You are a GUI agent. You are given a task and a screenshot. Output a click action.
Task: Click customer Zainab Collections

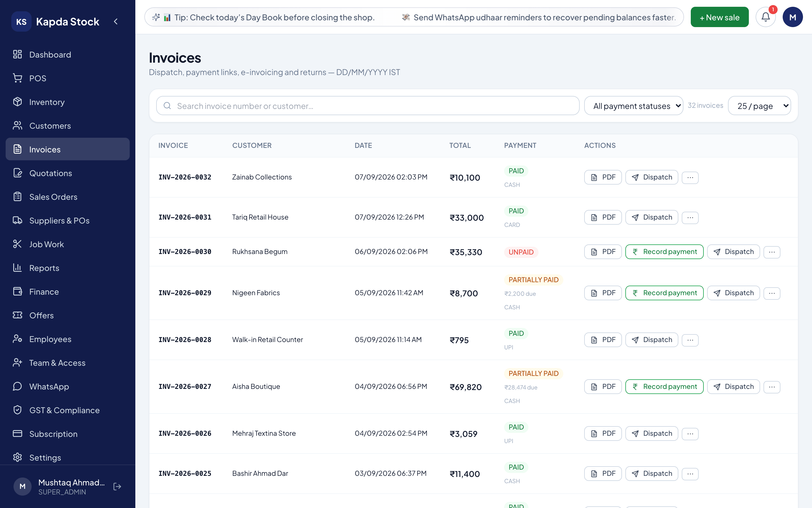click(x=262, y=177)
